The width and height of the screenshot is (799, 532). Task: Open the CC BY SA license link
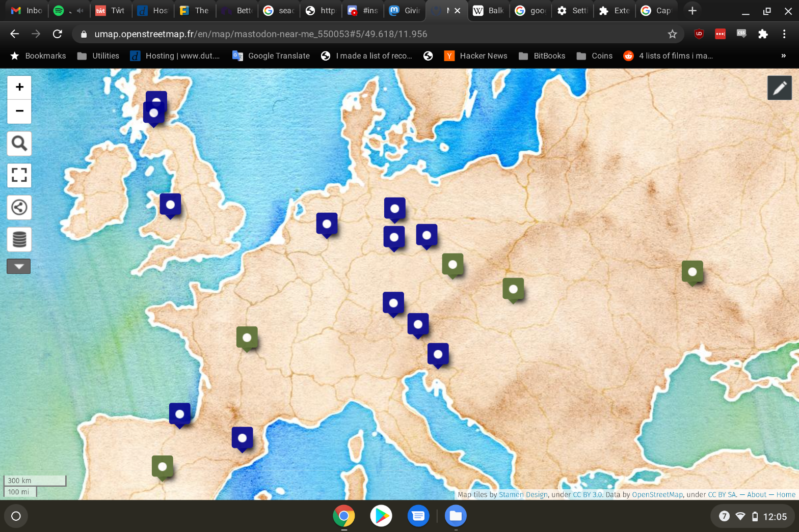722,494
